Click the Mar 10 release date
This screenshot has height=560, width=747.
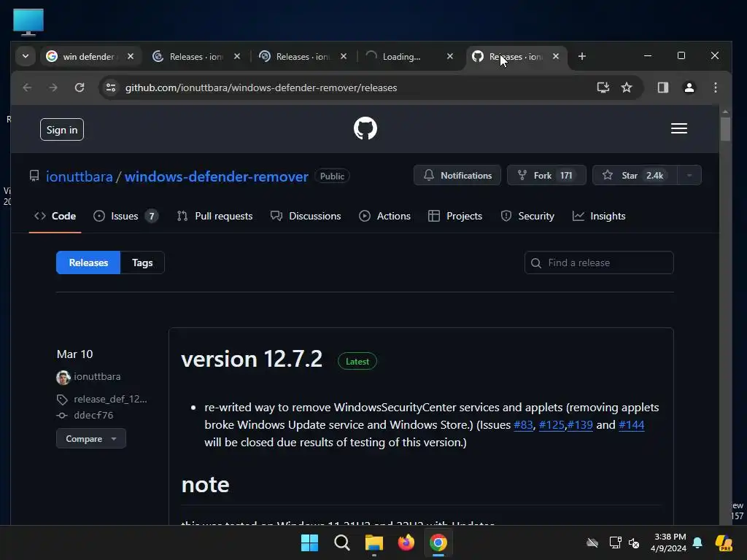[75, 354]
